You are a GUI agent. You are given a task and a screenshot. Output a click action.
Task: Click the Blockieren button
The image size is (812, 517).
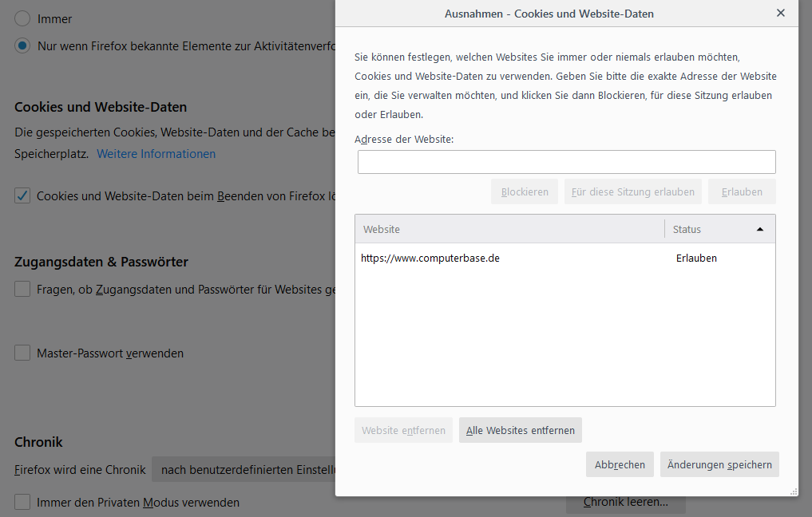tap(525, 192)
